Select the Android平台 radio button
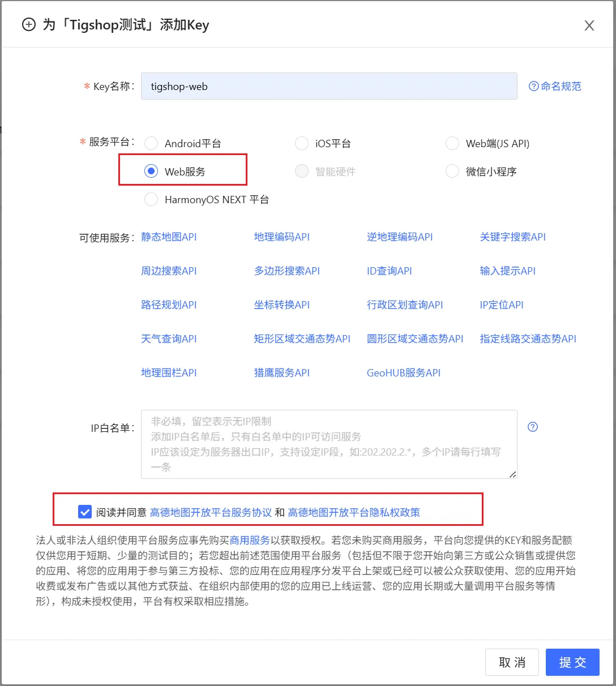 pyautogui.click(x=151, y=143)
